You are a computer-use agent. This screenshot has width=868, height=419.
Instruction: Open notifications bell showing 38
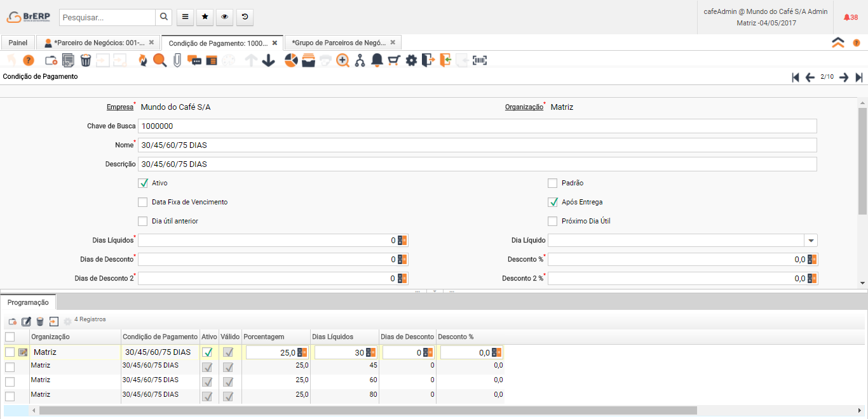[x=850, y=17]
